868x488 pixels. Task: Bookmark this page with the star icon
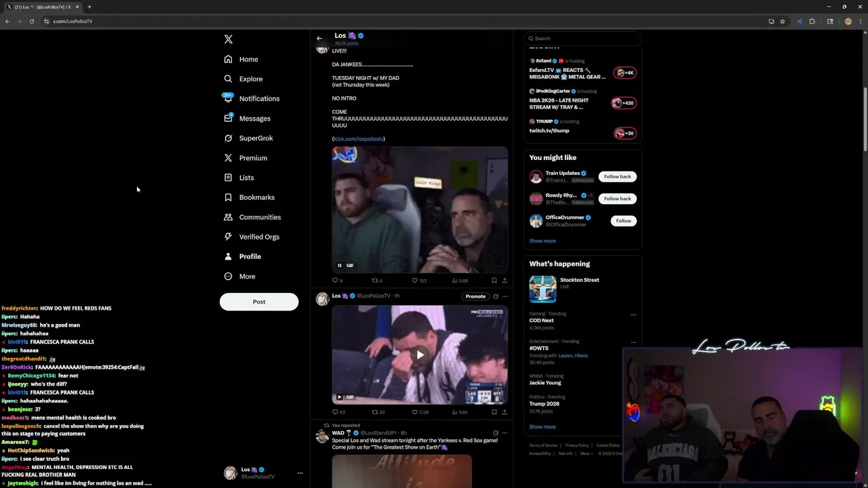pos(783,21)
